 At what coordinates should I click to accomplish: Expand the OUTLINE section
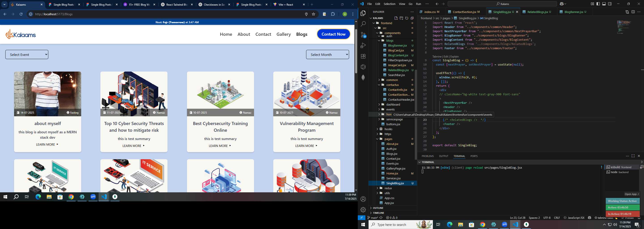(392, 208)
